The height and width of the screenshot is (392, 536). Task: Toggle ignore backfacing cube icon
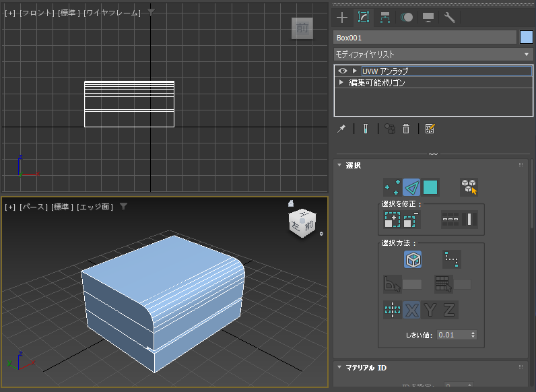[x=413, y=259]
